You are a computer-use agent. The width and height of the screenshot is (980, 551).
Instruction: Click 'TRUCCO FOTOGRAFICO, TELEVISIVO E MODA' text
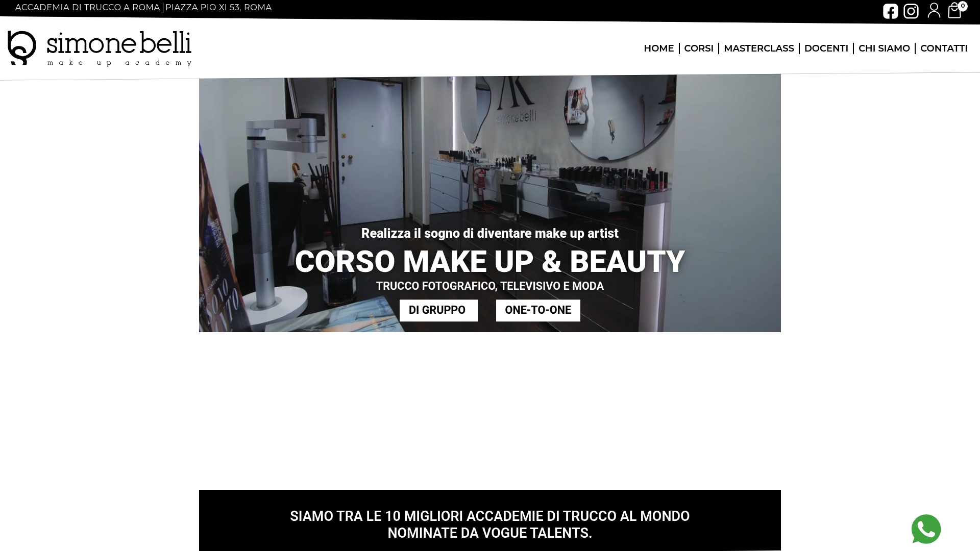490,286
